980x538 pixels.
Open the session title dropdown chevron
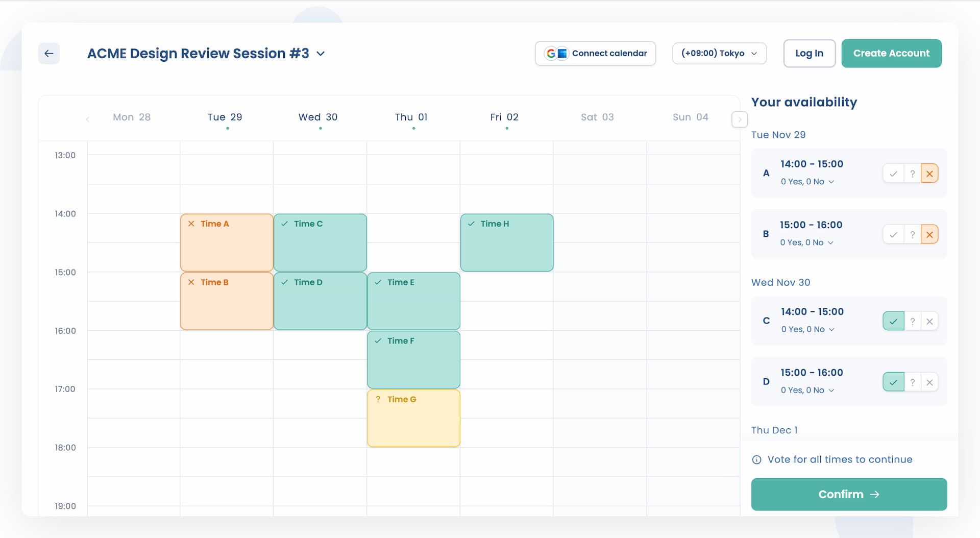[x=321, y=54]
